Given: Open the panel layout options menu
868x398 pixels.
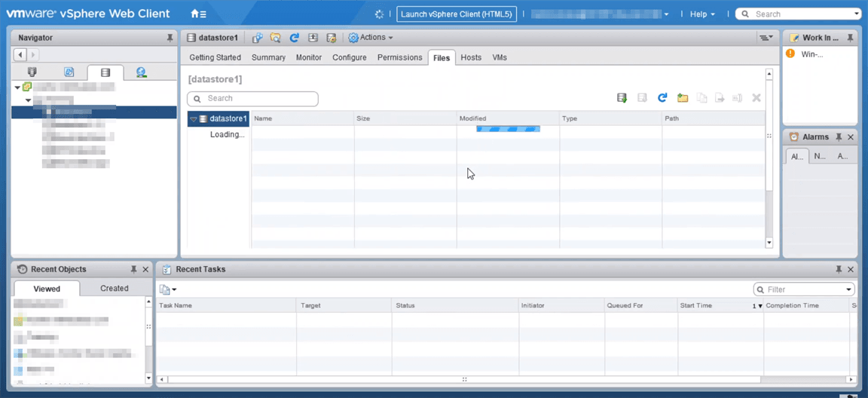Looking at the screenshot, I should click(766, 38).
